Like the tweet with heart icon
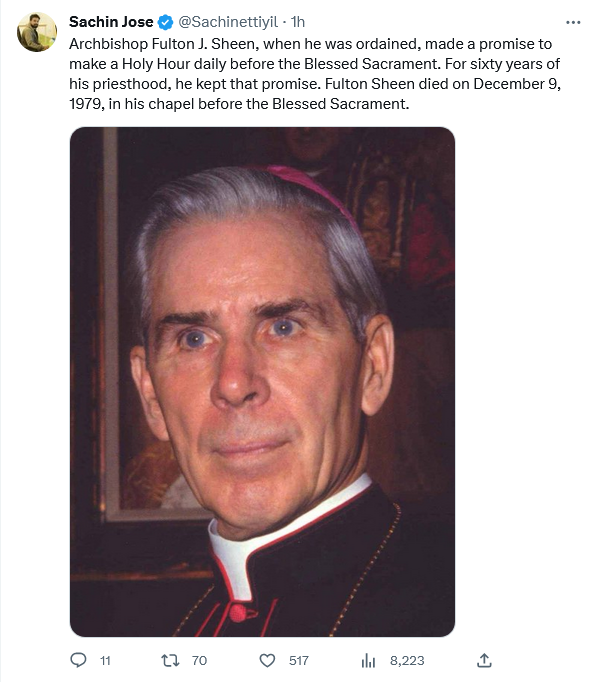The width and height of the screenshot is (598, 682). tap(267, 661)
